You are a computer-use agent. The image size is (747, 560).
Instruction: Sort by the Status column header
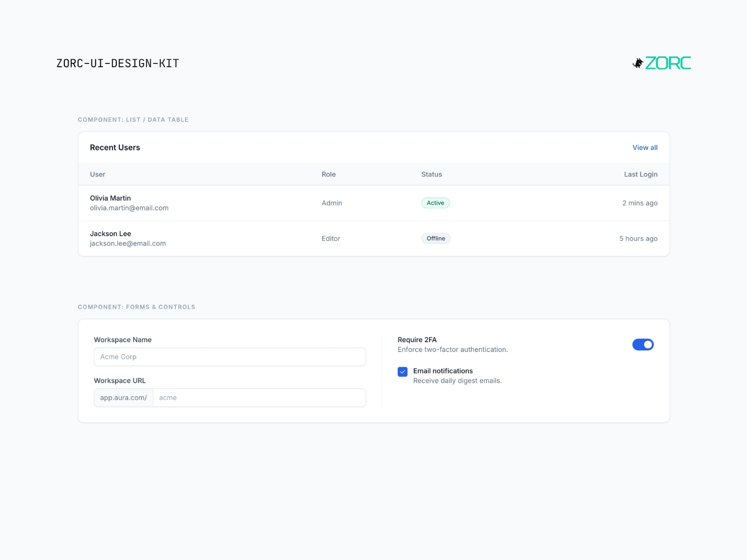point(431,174)
